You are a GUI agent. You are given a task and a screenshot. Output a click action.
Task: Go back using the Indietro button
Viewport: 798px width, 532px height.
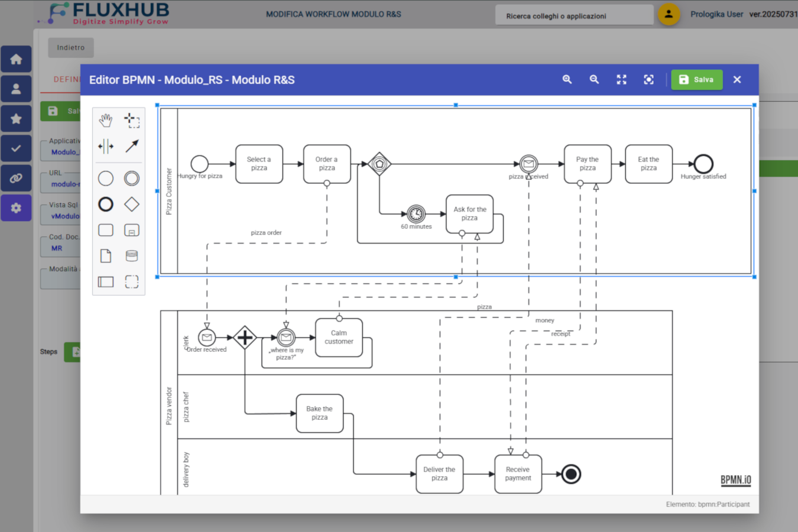coord(70,47)
